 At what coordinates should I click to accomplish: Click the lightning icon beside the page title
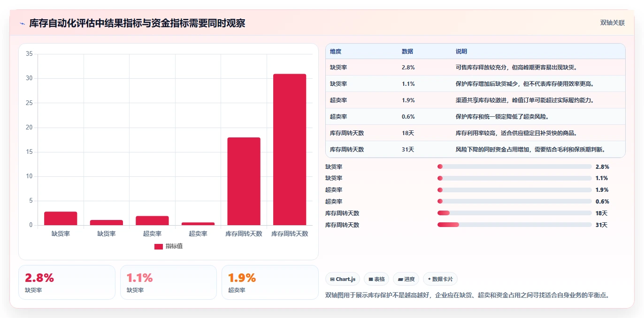22,23
